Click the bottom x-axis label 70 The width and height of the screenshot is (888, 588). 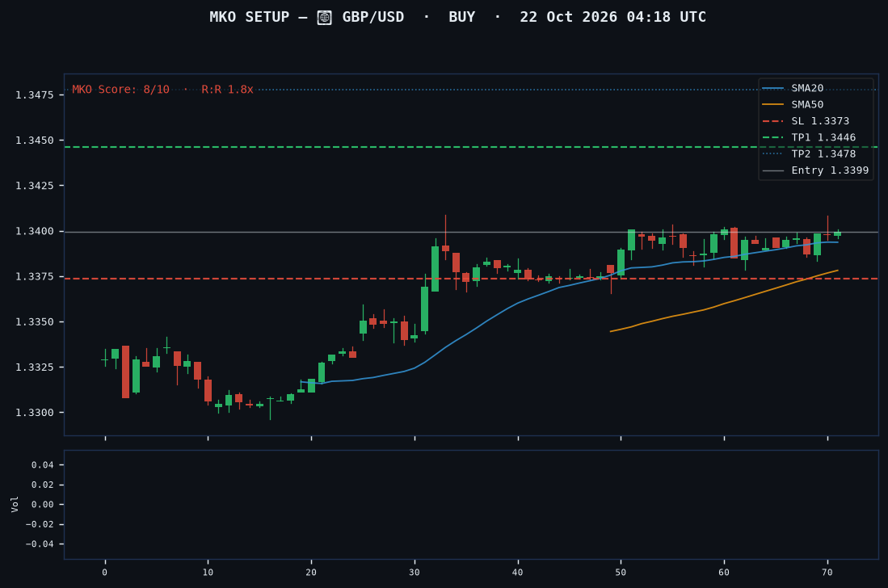(827, 572)
